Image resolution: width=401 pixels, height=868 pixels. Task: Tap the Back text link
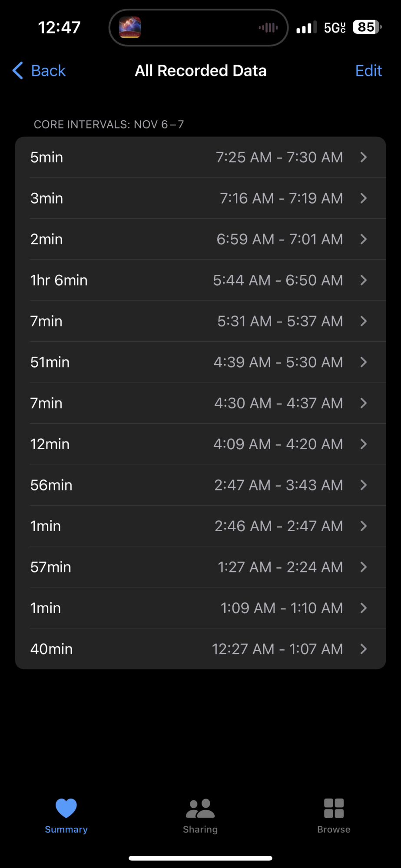click(x=48, y=71)
